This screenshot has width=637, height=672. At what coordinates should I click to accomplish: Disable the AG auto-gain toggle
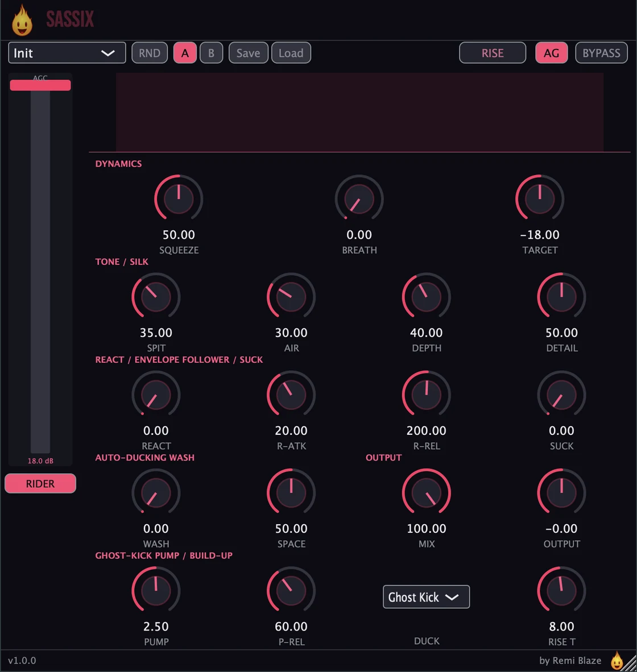pyautogui.click(x=551, y=53)
